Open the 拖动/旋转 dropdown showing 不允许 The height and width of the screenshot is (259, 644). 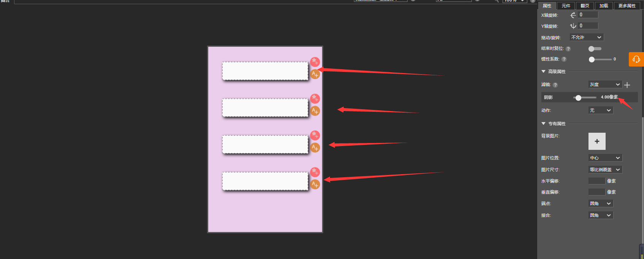[x=586, y=37]
